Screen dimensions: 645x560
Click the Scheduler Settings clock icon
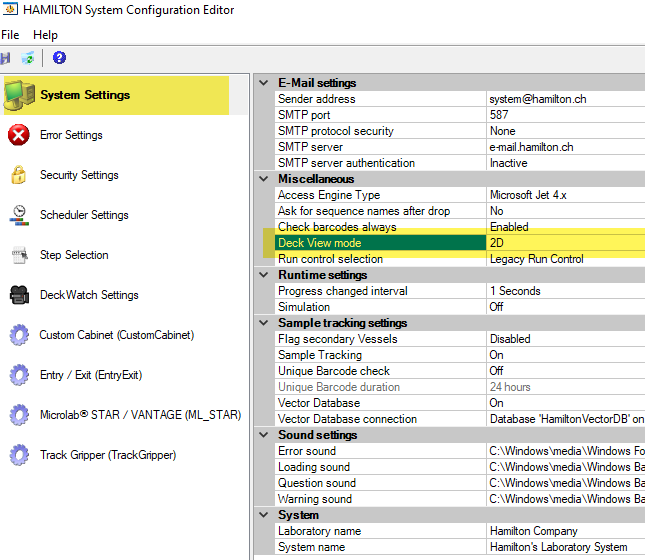pos(19,215)
